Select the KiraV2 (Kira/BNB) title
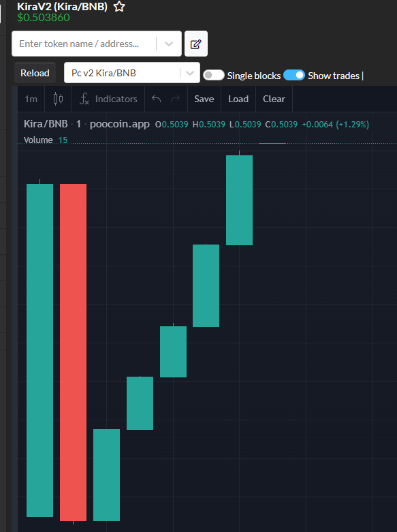Screen dimensions: 397x532 [62, 6]
